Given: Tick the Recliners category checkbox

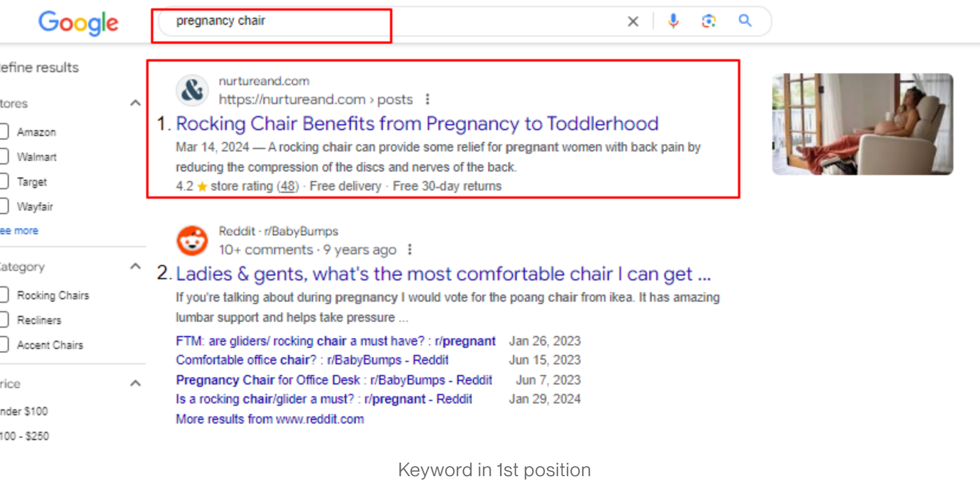Looking at the screenshot, I should pos(4,319).
